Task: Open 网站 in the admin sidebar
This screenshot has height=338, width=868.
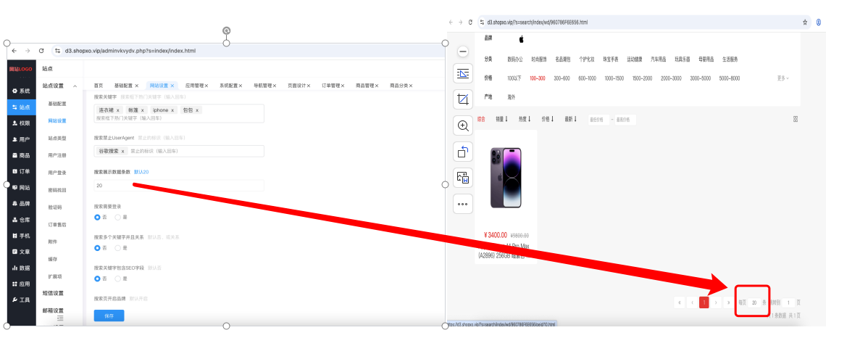Action: pyautogui.click(x=21, y=188)
